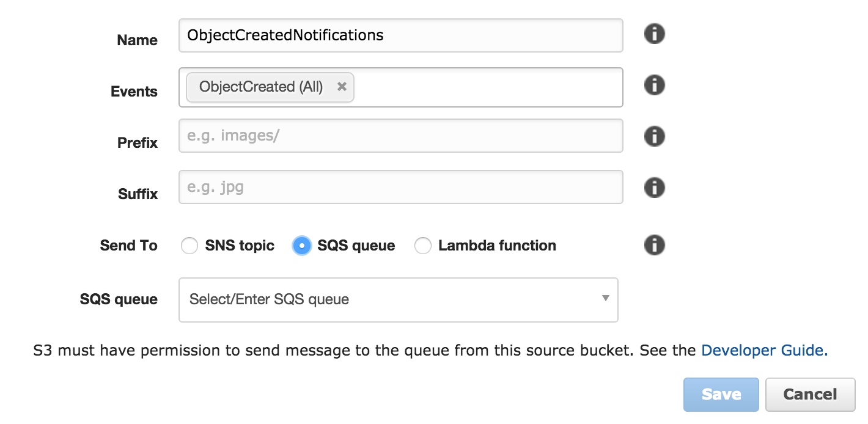Click the Save button
Image resolution: width=868 pixels, height=424 pixels.
tap(721, 394)
